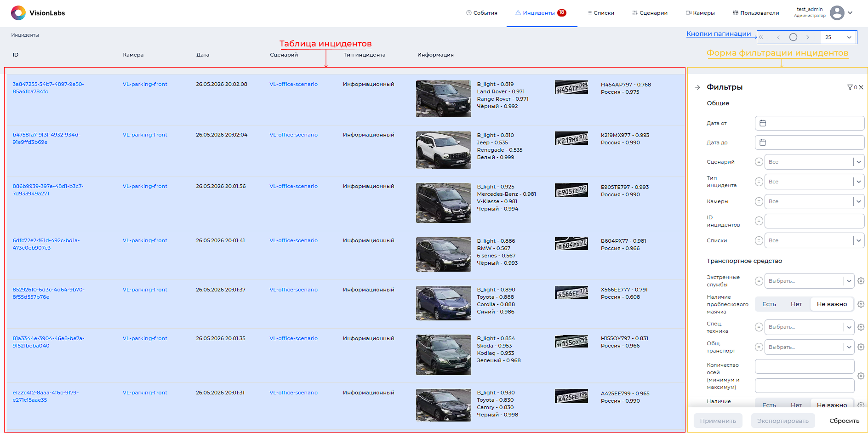Screen dimensions: 868x433
Task: Toggle the equals operator for Сценарий filter
Action: point(759,162)
